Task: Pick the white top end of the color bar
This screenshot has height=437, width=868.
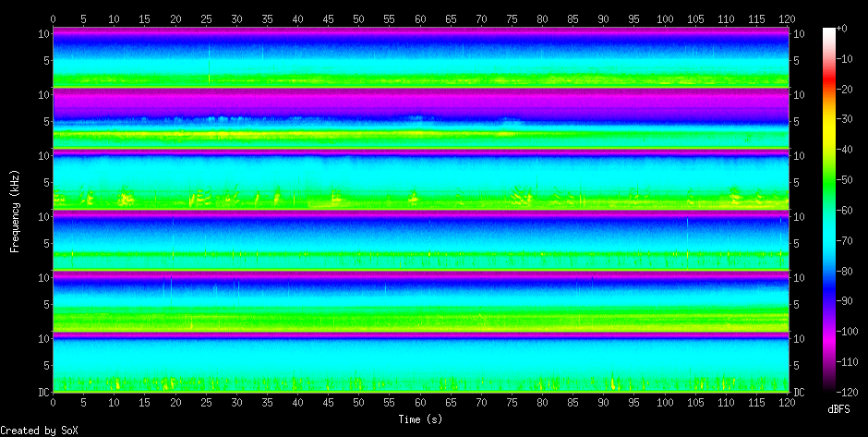Action: 828,30
